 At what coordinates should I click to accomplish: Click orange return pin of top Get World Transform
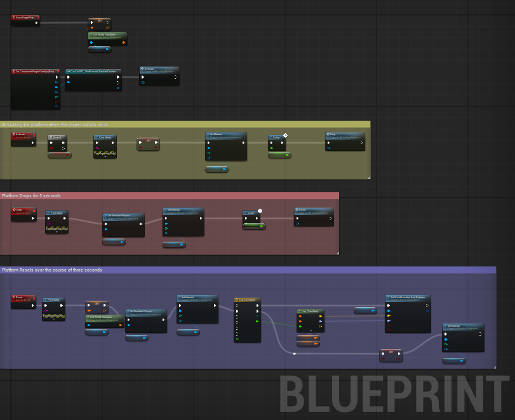[123, 43]
